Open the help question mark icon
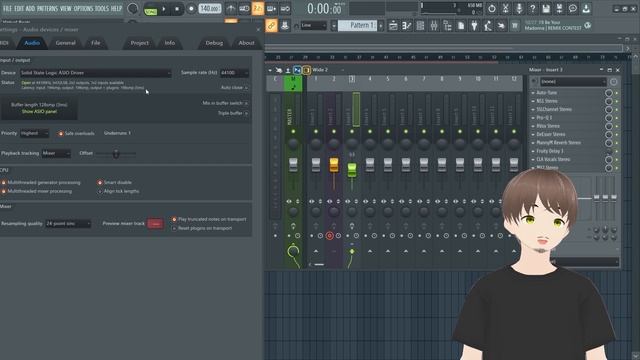 [x=532, y=9]
